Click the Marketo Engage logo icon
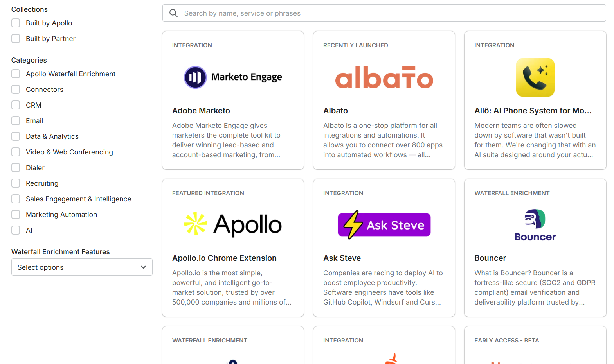This screenshot has width=614, height=364. [x=195, y=77]
